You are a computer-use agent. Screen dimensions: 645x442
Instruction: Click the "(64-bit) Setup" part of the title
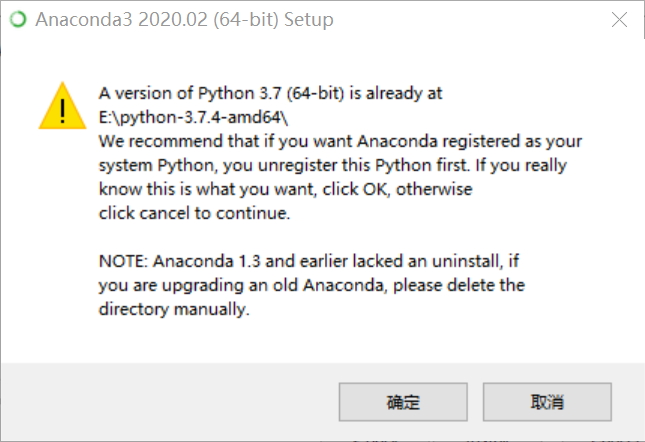pyautogui.click(x=282, y=20)
